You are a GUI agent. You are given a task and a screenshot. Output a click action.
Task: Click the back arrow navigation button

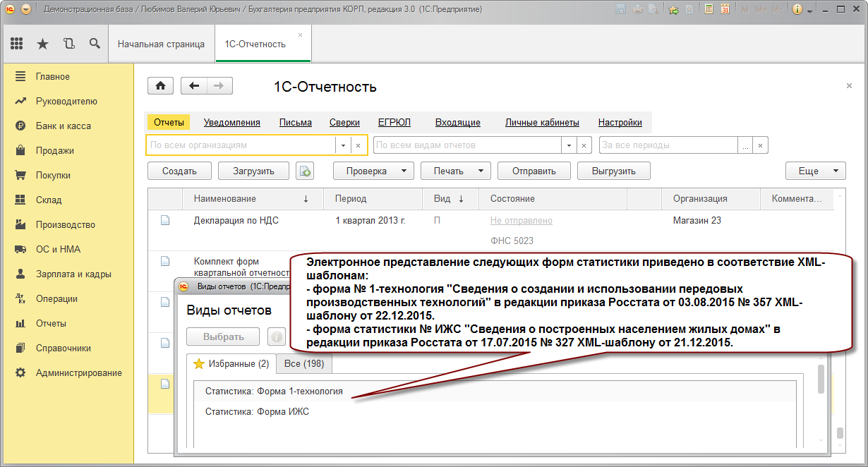pos(194,86)
